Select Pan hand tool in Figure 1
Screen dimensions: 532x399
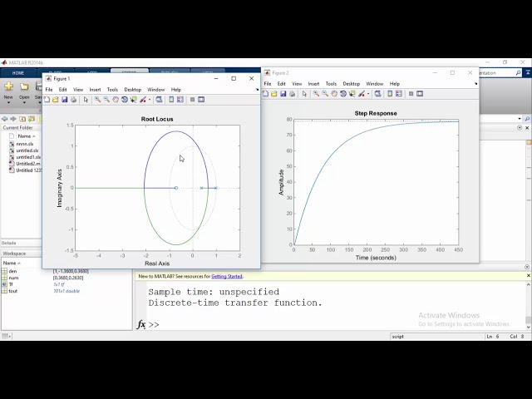tap(116, 100)
